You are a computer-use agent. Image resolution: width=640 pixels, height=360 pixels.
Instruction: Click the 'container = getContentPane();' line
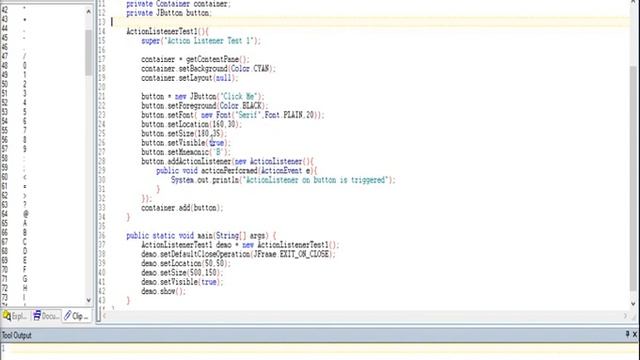(x=195, y=60)
